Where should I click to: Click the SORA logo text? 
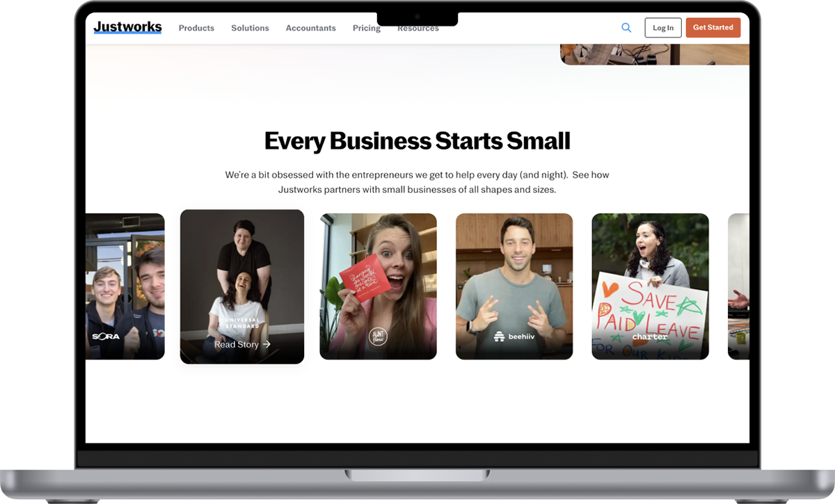[x=106, y=336]
